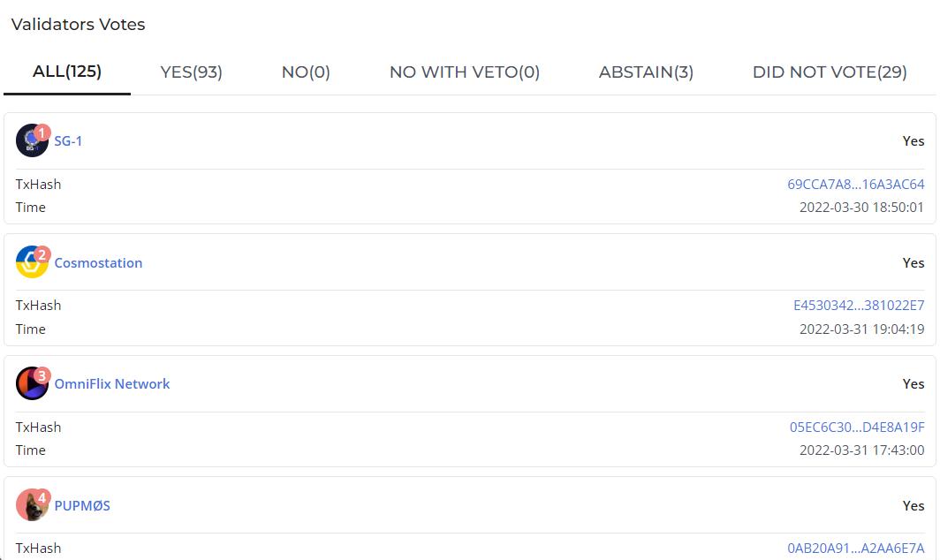Image resolution: width=940 pixels, height=560 pixels.
Task: Switch to the ALL(125) tab
Action: pos(67,72)
